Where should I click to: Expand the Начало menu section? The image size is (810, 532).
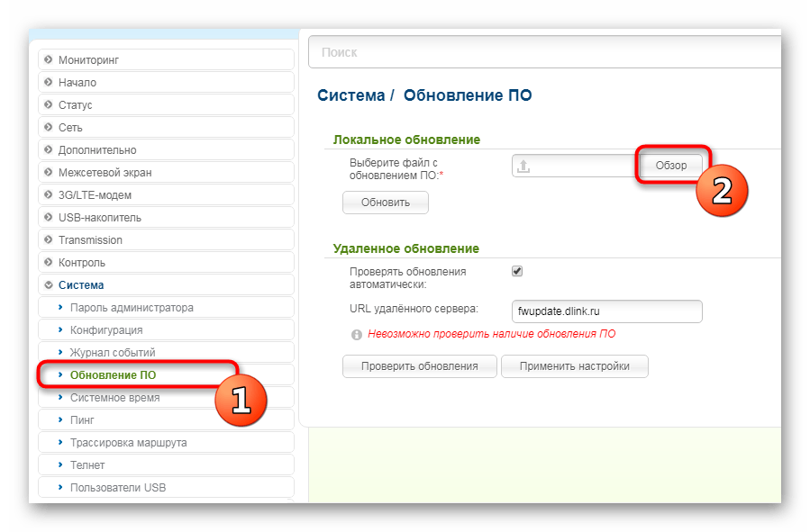(x=77, y=83)
